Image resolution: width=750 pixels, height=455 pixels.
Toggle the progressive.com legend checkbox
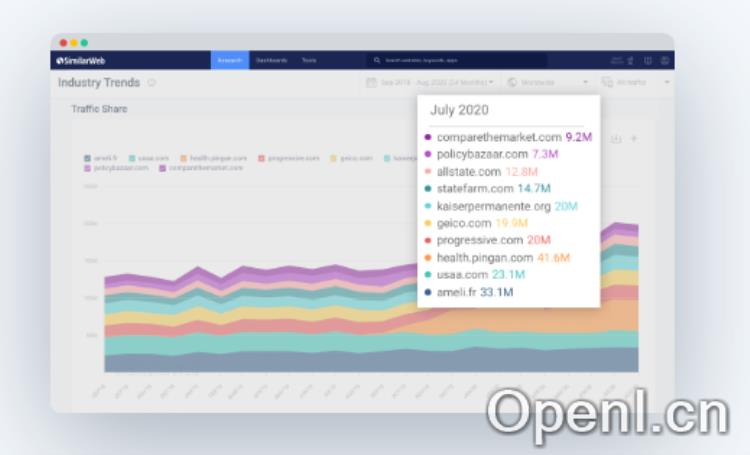[x=262, y=158]
